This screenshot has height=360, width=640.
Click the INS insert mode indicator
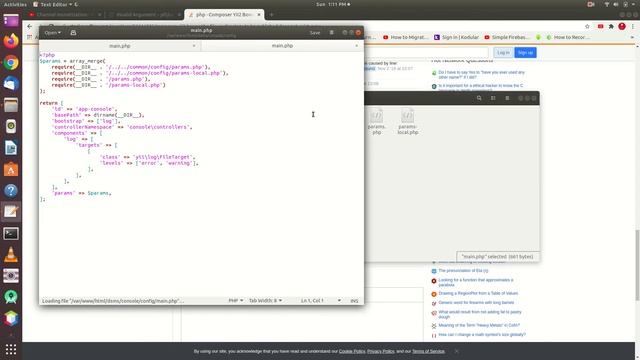coord(354,301)
